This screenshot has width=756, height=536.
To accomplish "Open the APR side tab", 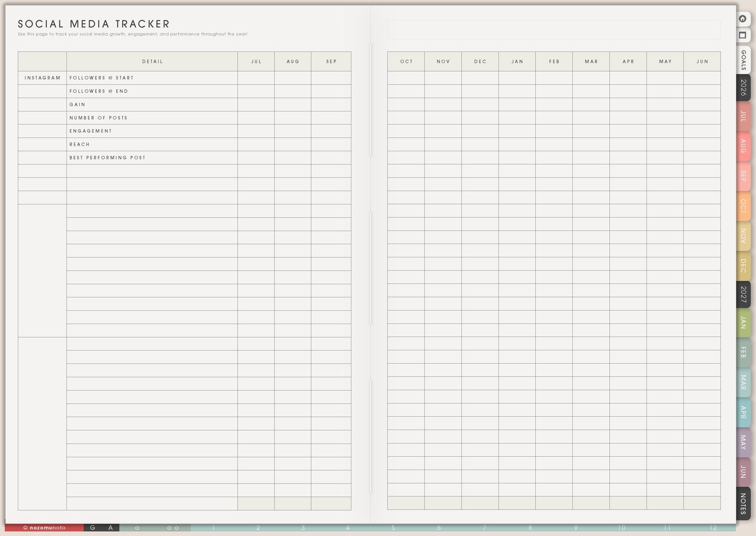I will (743, 412).
